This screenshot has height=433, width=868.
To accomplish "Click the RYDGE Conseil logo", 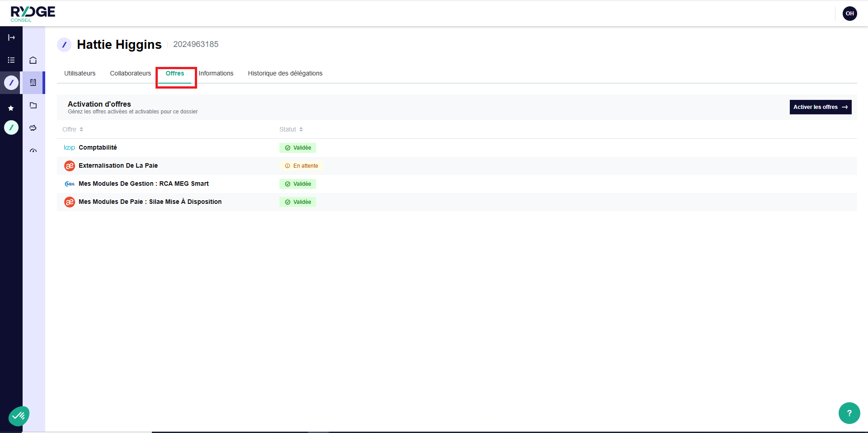I will point(33,14).
